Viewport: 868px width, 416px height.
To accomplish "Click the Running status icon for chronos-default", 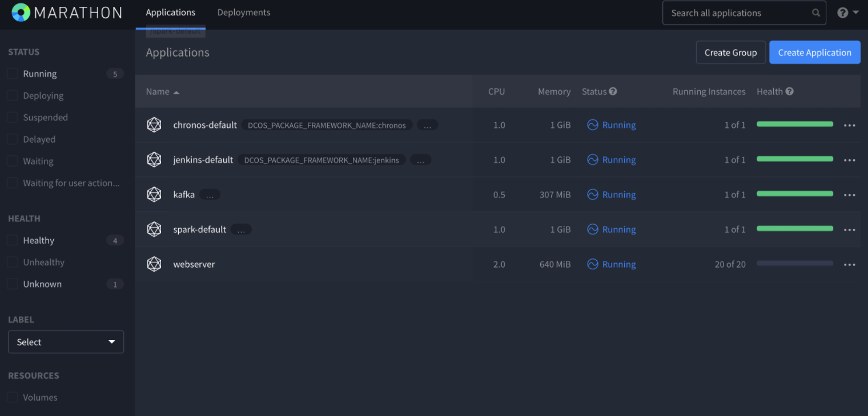I will pos(593,125).
